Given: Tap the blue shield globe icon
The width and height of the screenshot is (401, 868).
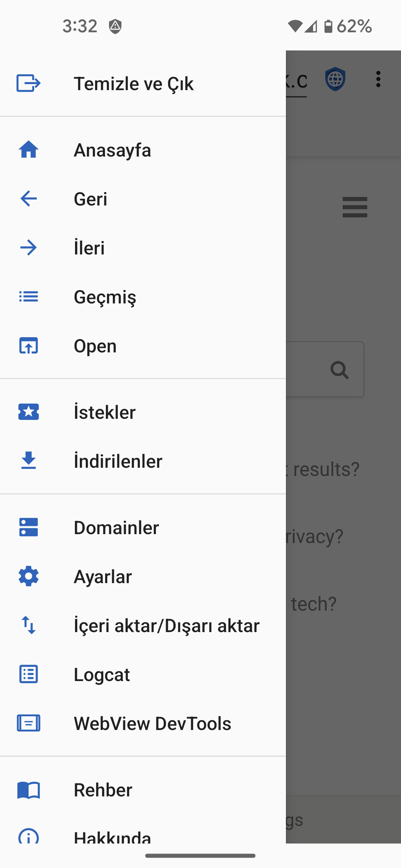Looking at the screenshot, I should (x=335, y=79).
